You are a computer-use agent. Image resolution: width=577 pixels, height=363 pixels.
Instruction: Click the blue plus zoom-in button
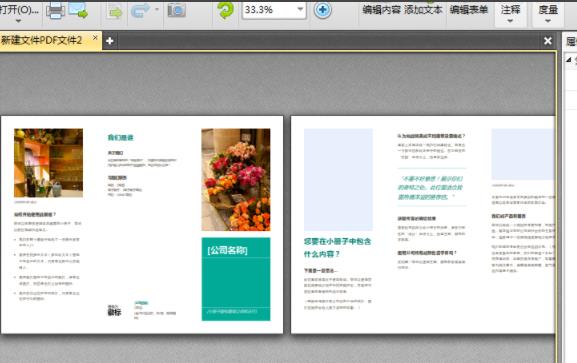[x=323, y=10]
